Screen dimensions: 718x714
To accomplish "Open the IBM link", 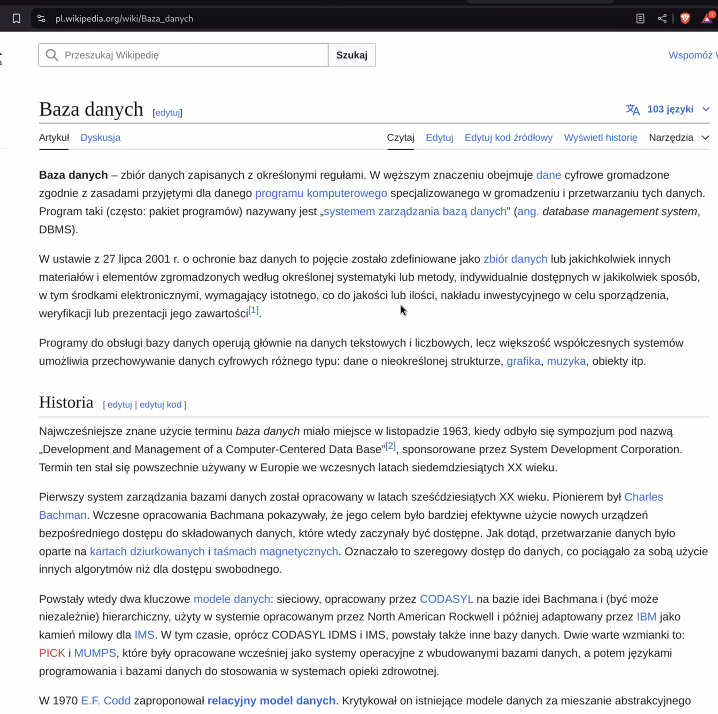I will point(646,616).
